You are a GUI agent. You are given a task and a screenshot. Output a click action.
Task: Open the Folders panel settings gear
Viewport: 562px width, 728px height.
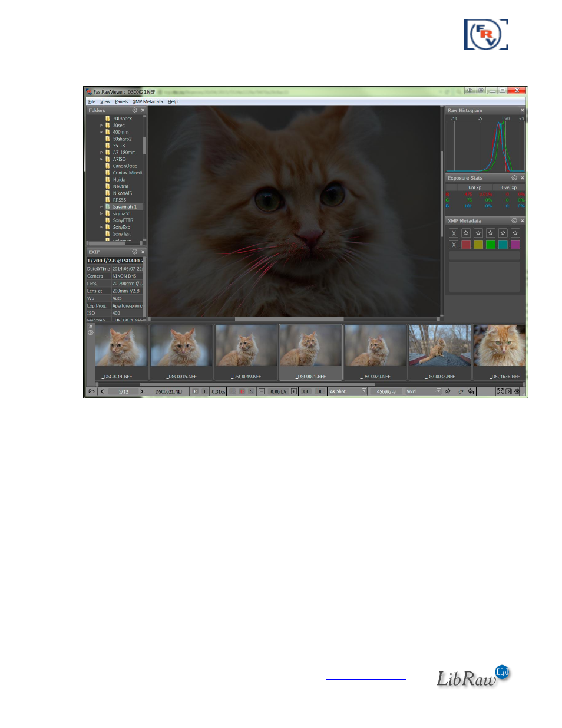pos(134,110)
